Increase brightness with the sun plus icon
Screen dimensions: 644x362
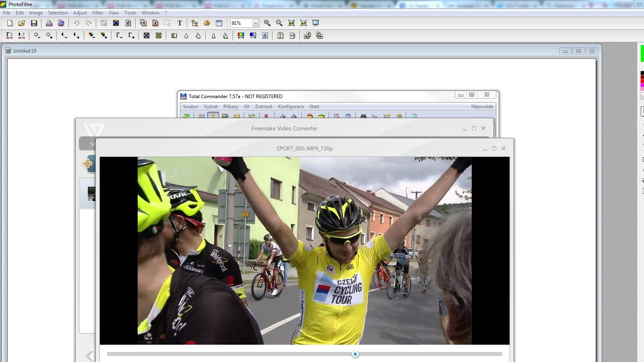coord(49,36)
